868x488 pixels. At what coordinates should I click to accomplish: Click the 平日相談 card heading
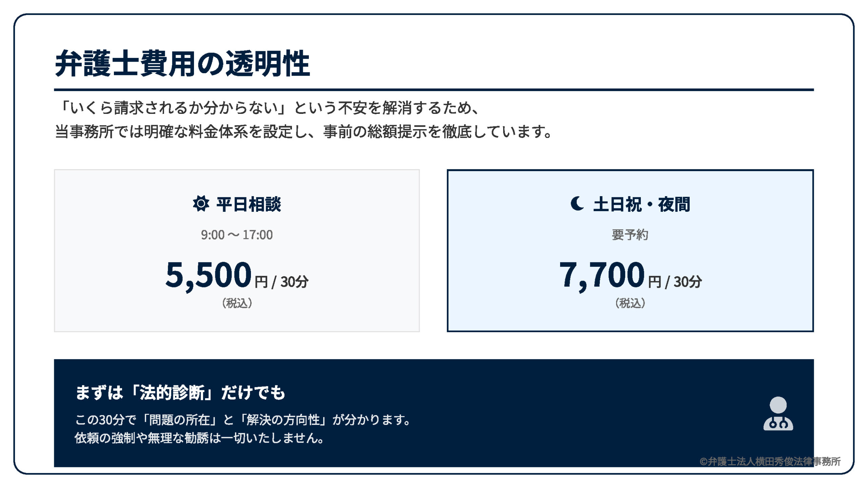[249, 204]
